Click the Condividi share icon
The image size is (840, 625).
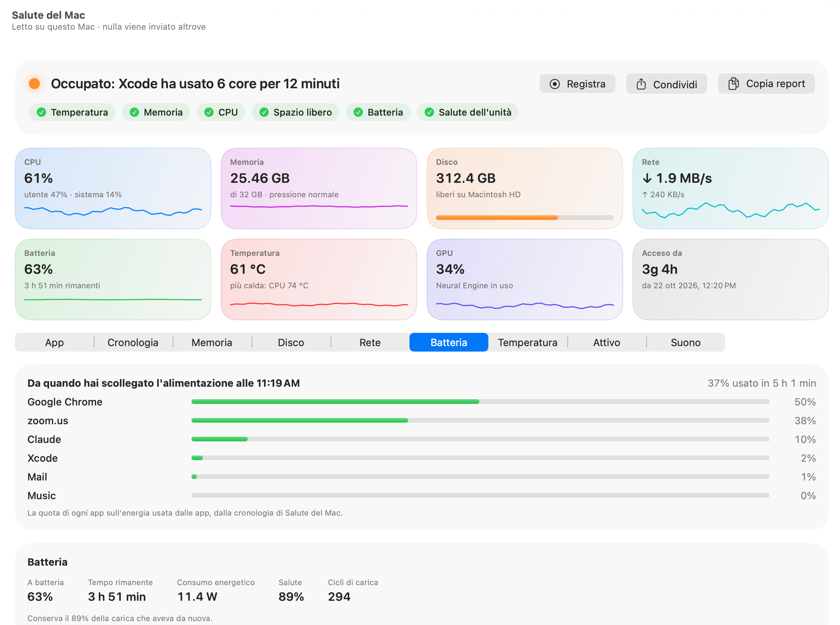point(641,84)
